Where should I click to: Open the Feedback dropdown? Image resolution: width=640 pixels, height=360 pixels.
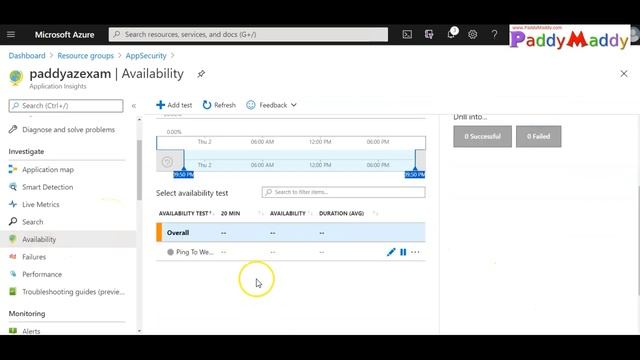click(271, 105)
